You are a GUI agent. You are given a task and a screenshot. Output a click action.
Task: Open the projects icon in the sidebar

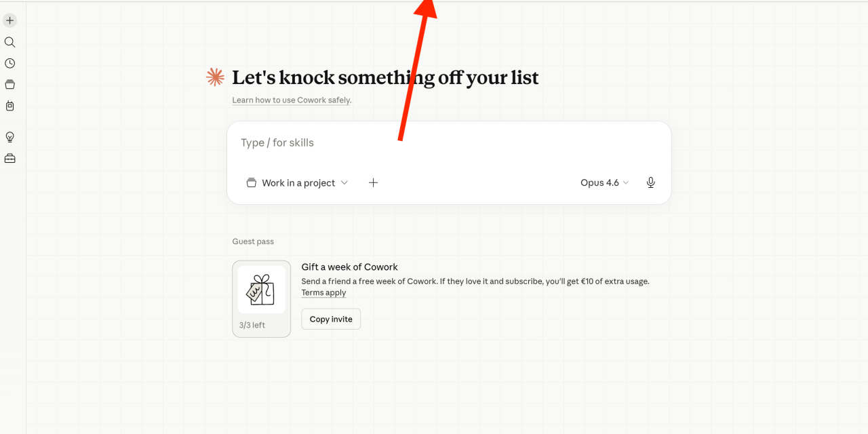pos(9,85)
